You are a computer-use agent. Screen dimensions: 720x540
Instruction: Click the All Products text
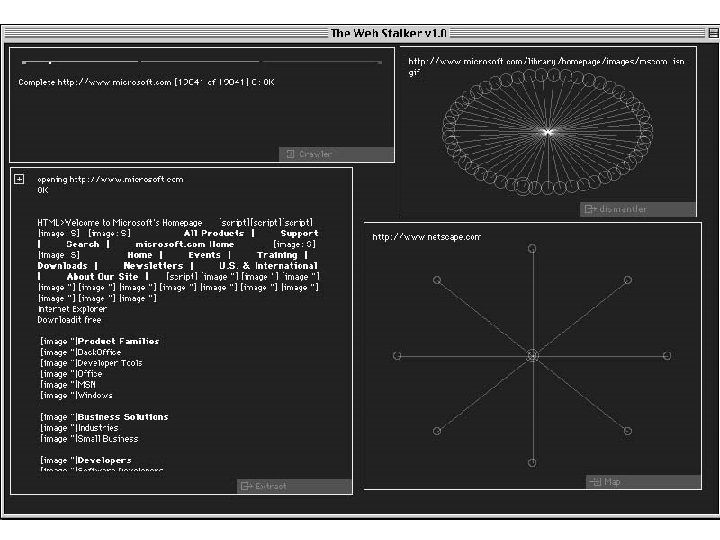point(214,233)
